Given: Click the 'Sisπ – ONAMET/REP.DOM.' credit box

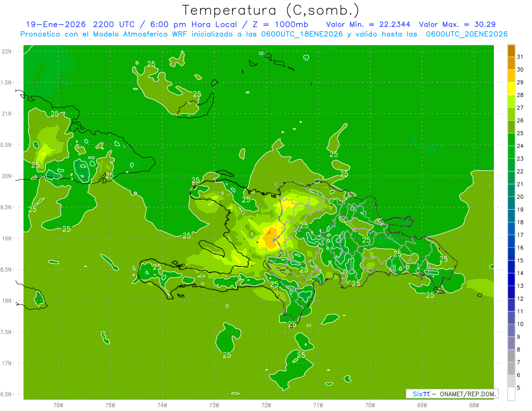Looking at the screenshot, I should [x=452, y=394].
